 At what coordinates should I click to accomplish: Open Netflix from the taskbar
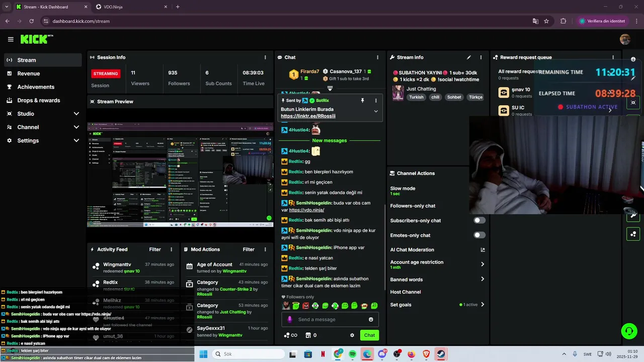click(323, 354)
